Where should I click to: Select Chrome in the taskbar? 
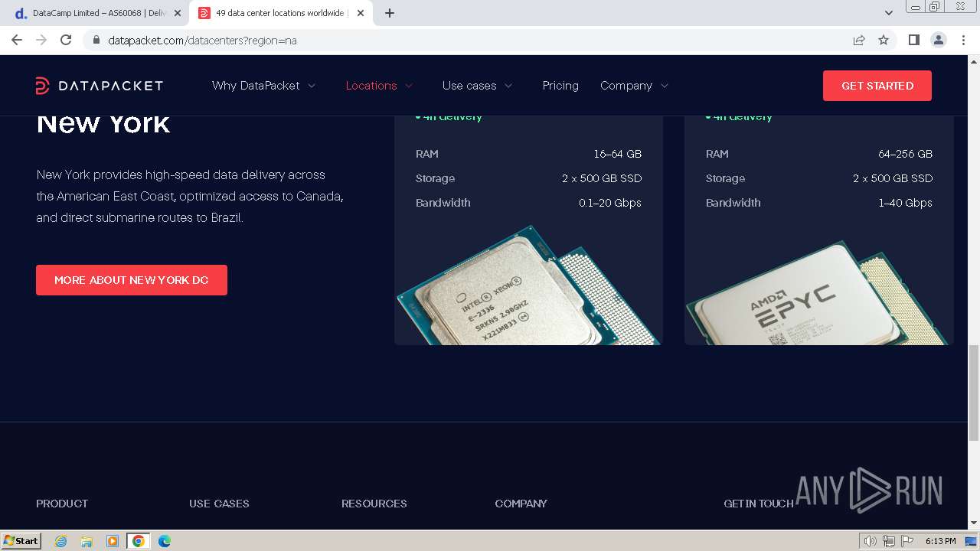coord(138,541)
